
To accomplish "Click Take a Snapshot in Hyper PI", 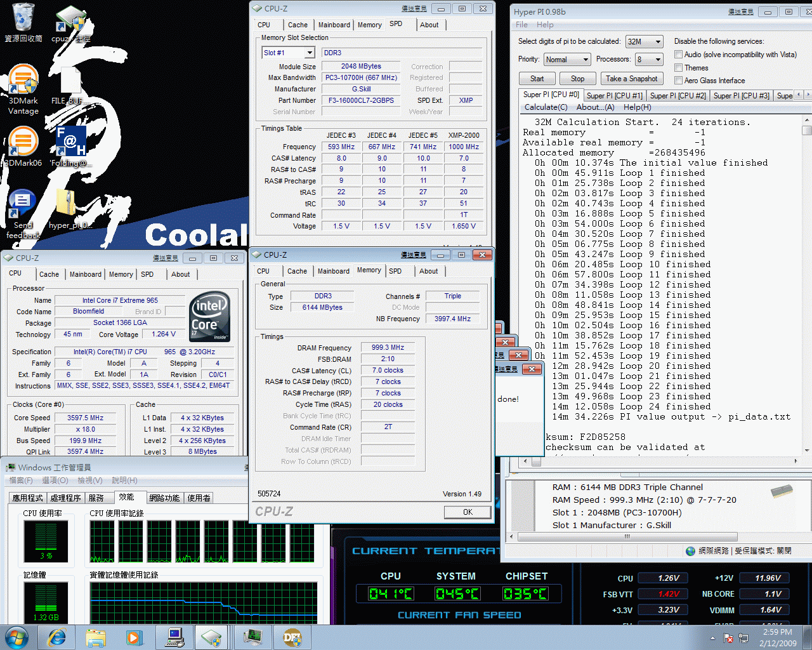I will click(631, 79).
